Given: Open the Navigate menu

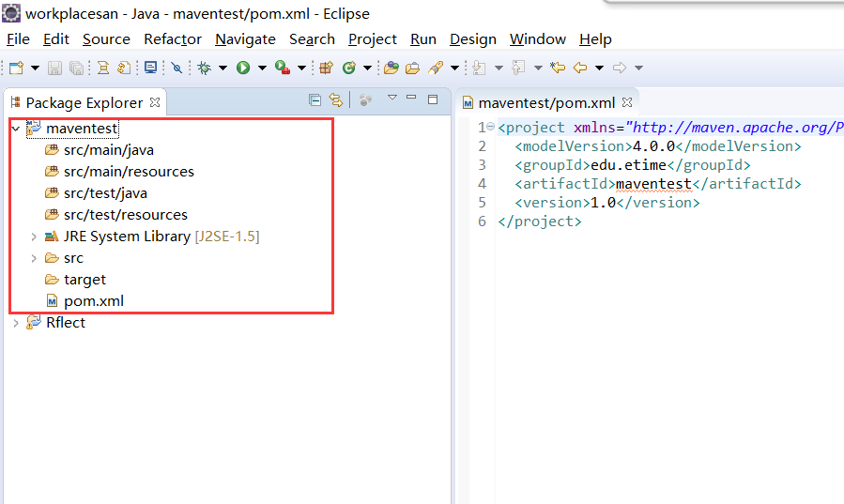Looking at the screenshot, I should coord(245,39).
